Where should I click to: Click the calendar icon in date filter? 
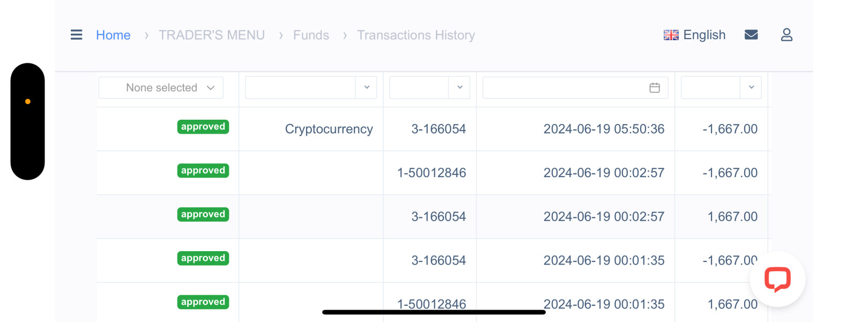point(655,87)
